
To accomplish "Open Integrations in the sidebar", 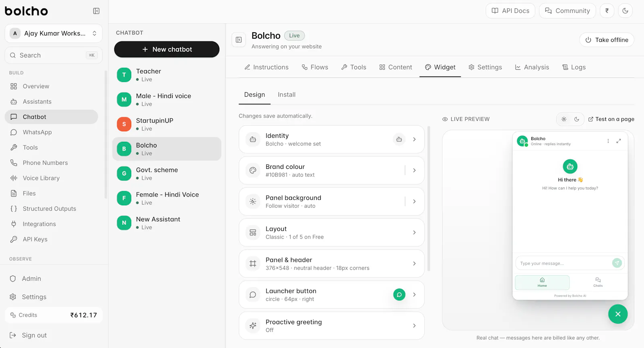I will click(x=51, y=224).
